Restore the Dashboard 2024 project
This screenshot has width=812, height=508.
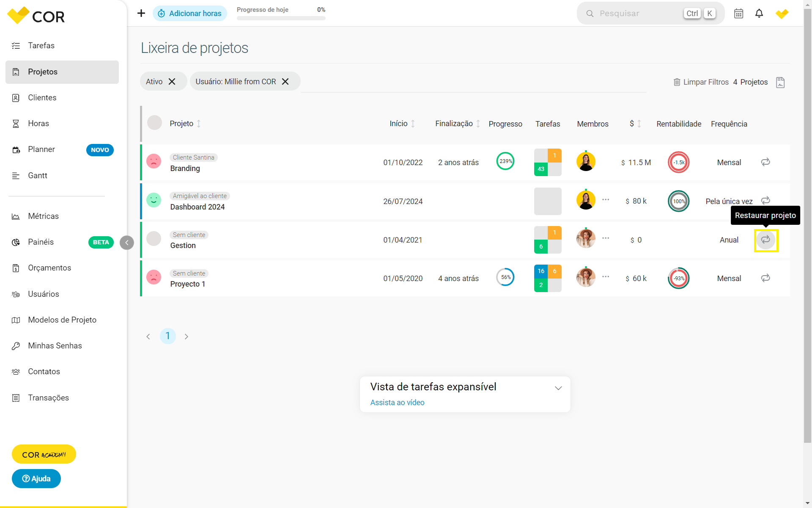tap(765, 200)
